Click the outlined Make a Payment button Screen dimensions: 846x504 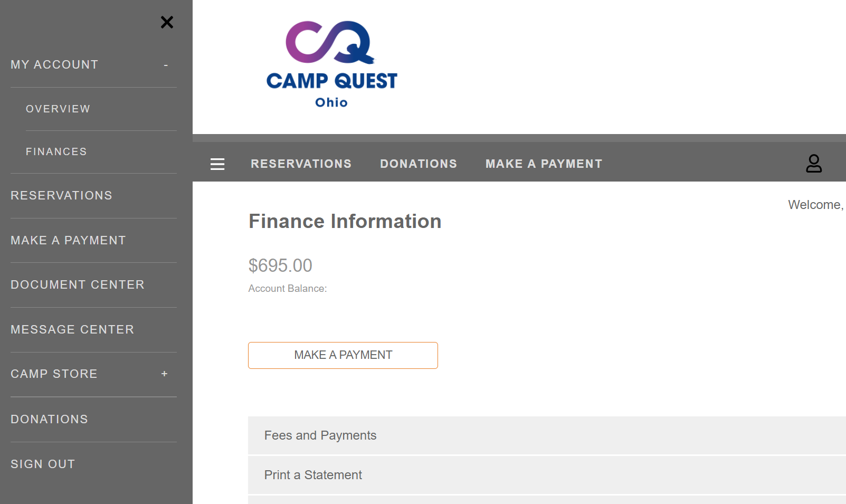343,355
